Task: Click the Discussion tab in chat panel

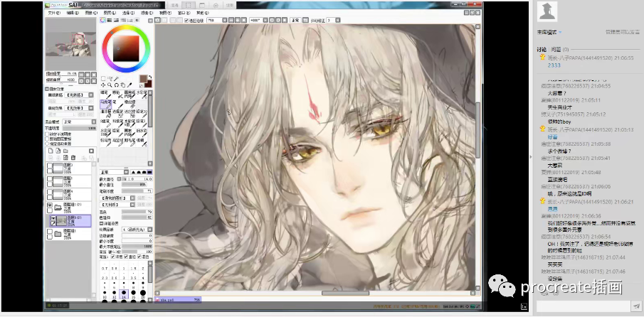Action: click(x=542, y=50)
